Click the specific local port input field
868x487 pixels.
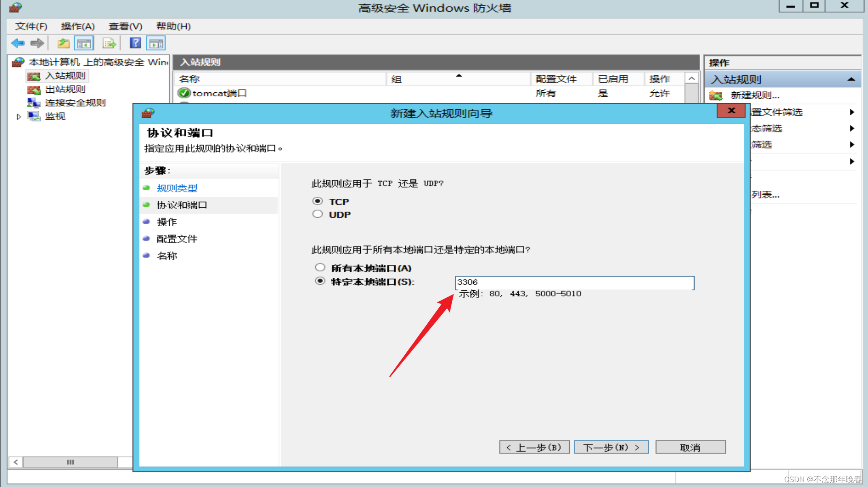pyautogui.click(x=574, y=282)
